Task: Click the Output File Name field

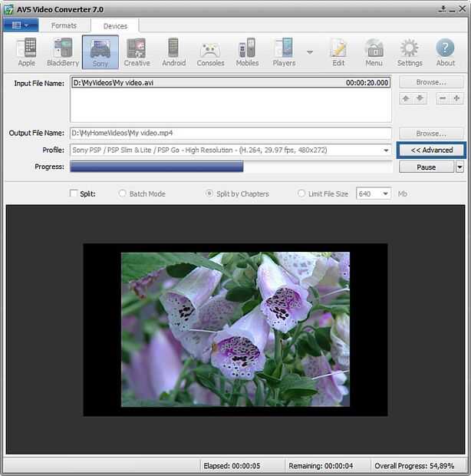Action: [x=231, y=133]
